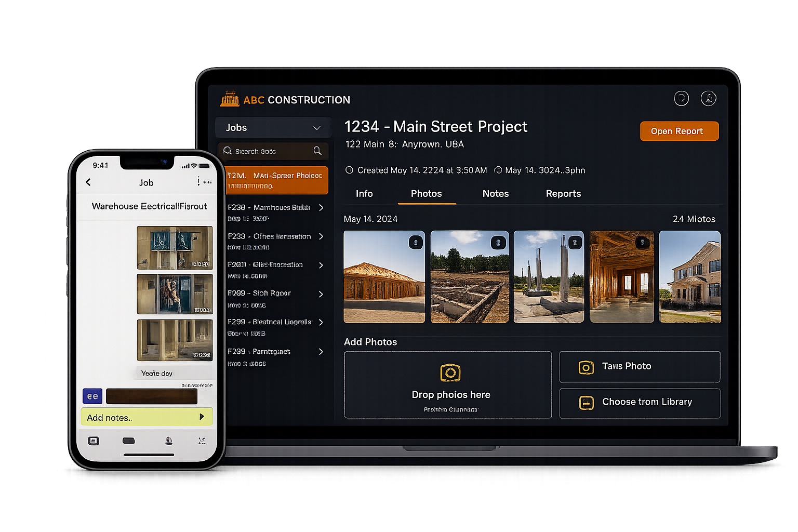Viewport: 798px width, 532px height.
Task: Expand the F299 Electrical job chevron
Action: 321,322
